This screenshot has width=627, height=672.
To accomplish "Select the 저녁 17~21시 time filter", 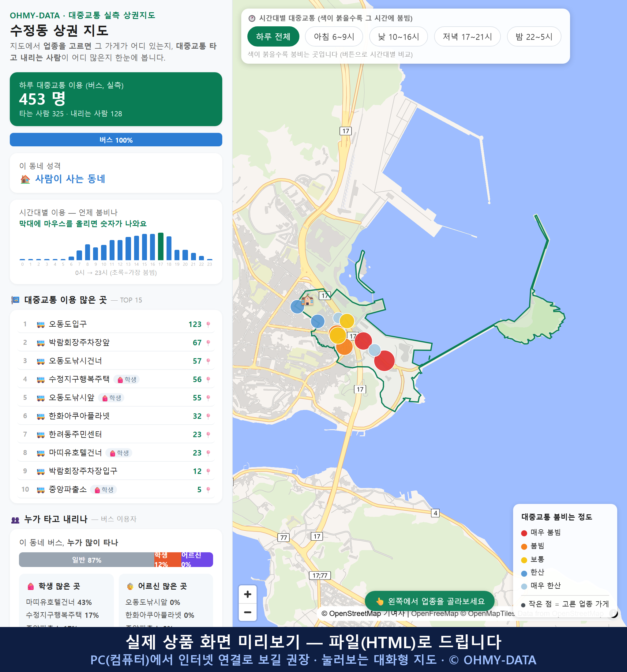I will [x=467, y=36].
